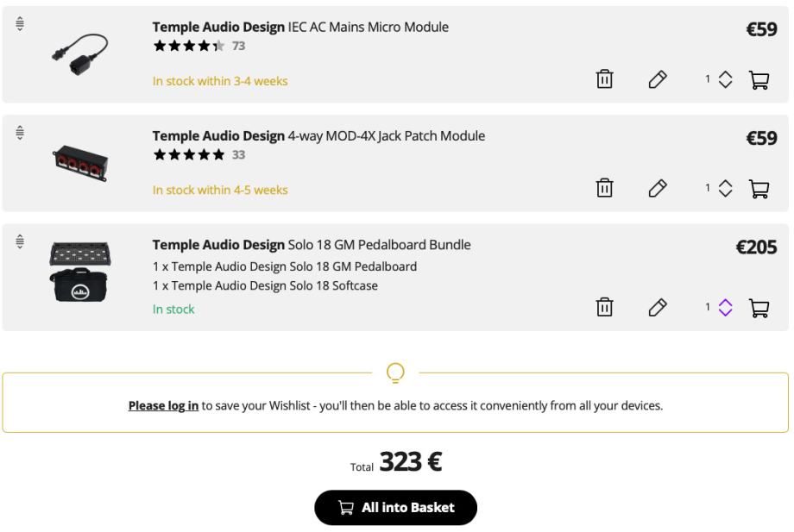Click the Please log in link
The height and width of the screenshot is (532, 794).
click(163, 405)
